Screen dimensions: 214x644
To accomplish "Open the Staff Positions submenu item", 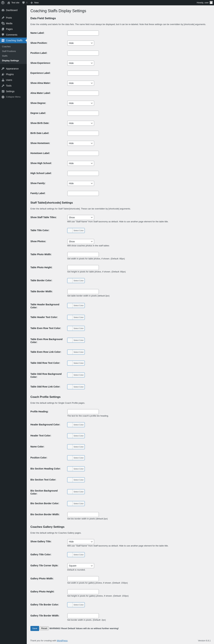I will 9,51.
